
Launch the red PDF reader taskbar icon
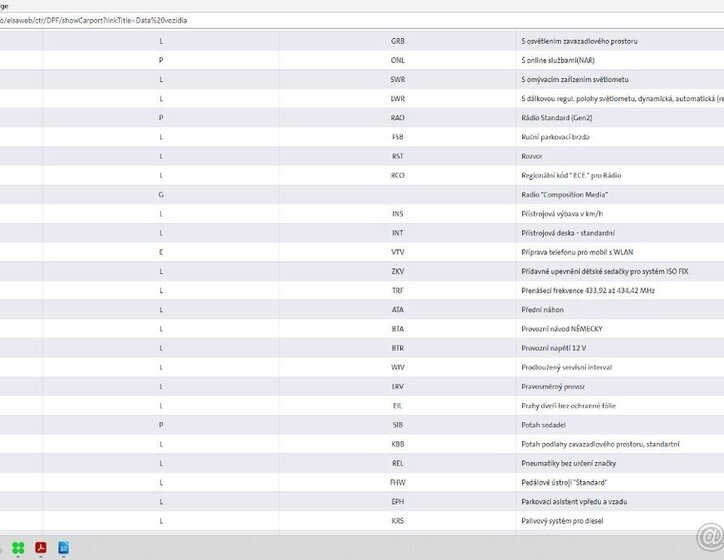[x=42, y=547]
